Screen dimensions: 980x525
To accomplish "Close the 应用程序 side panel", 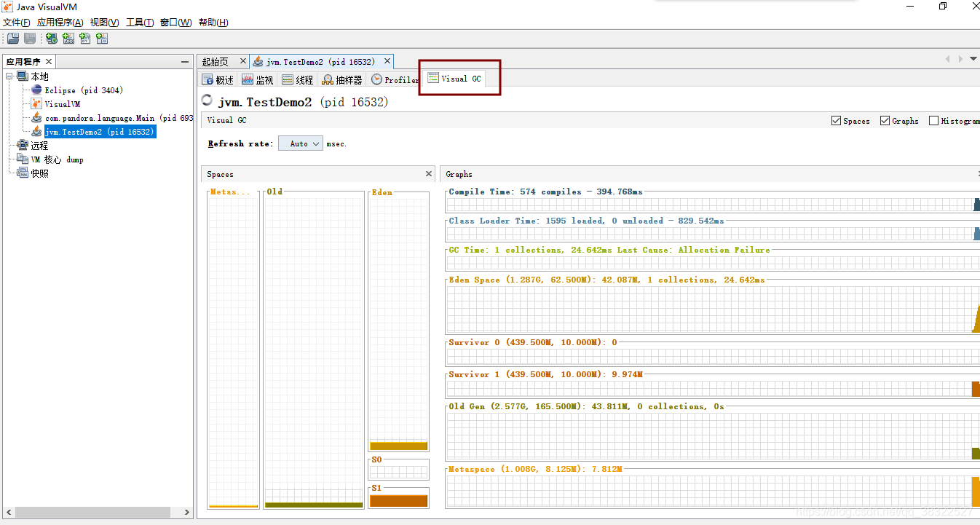I will pos(49,62).
